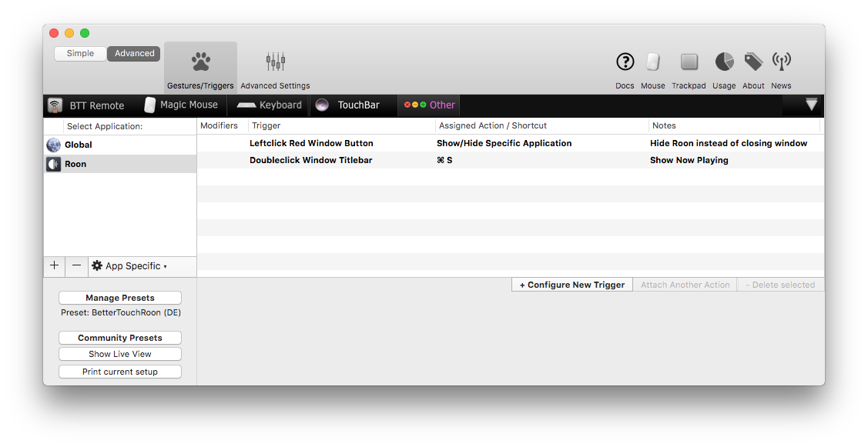Switch to Advanced mode

(134, 54)
